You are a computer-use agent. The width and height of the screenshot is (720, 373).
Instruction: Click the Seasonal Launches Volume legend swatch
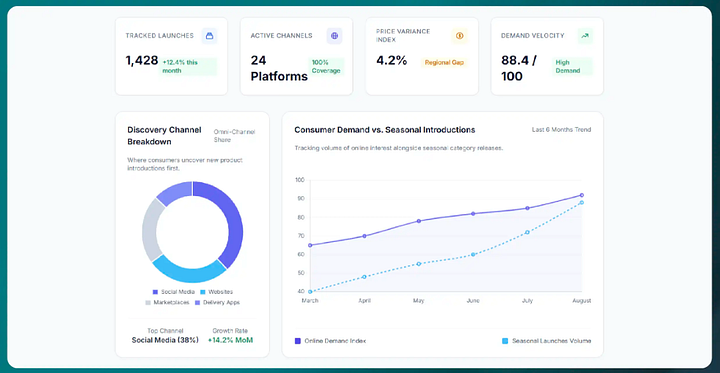point(505,341)
